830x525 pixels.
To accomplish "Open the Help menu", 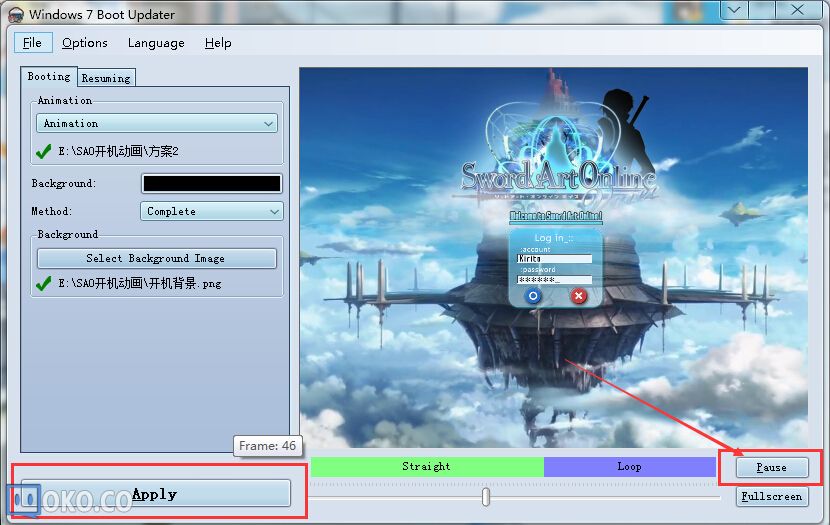I will pos(218,43).
